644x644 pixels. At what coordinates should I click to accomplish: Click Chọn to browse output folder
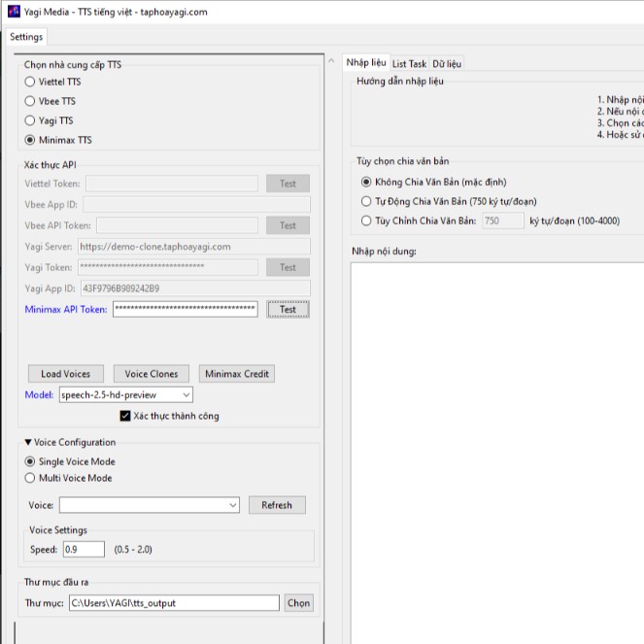[298, 603]
